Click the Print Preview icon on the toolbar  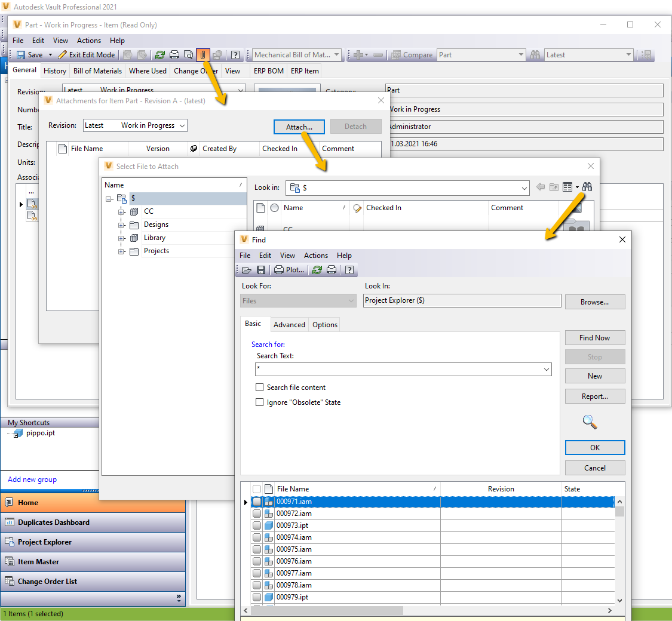[x=188, y=54]
